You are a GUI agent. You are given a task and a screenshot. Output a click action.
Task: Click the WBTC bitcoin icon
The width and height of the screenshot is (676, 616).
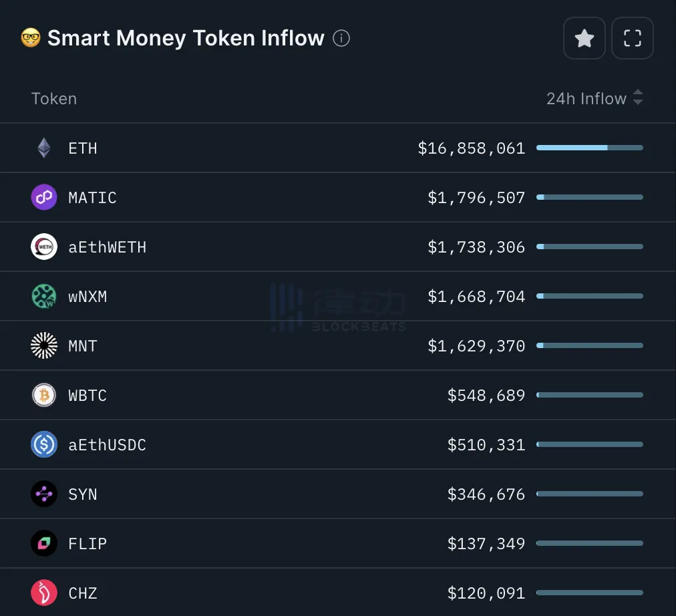click(x=44, y=395)
